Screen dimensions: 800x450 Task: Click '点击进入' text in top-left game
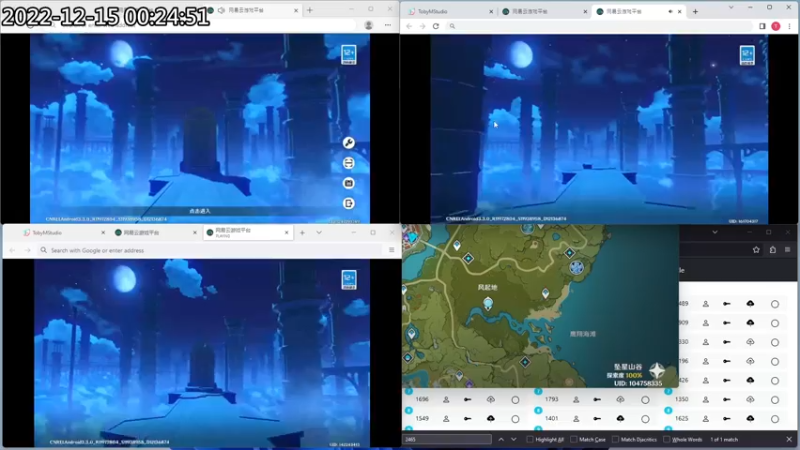[200, 211]
